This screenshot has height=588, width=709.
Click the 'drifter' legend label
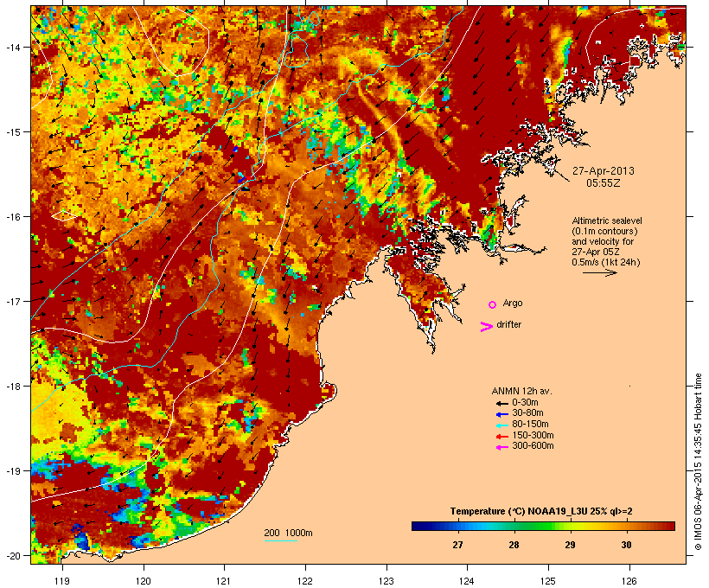point(508,324)
